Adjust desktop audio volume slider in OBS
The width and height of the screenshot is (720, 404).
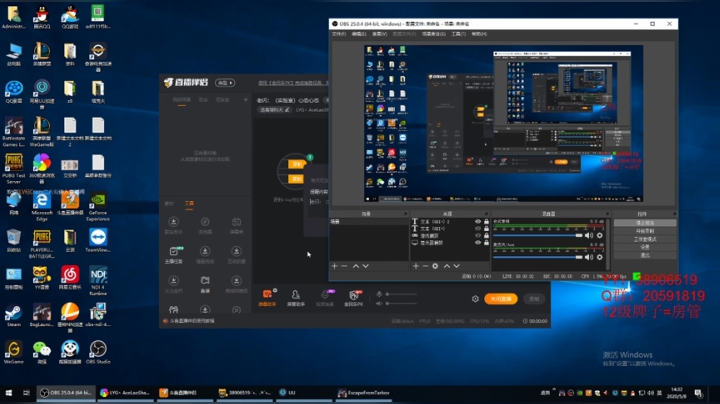click(537, 236)
